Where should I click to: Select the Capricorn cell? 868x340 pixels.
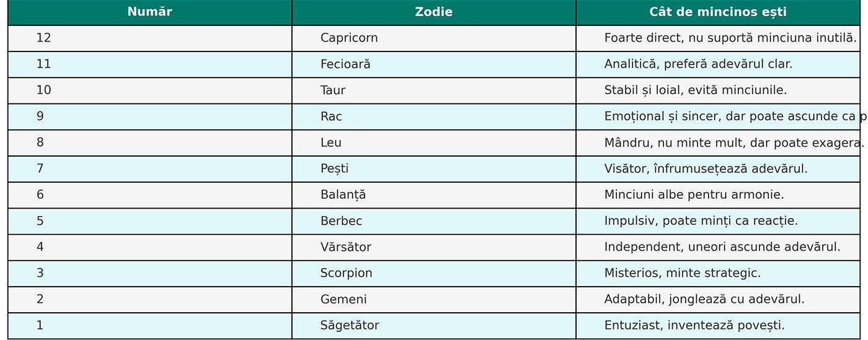349,38
